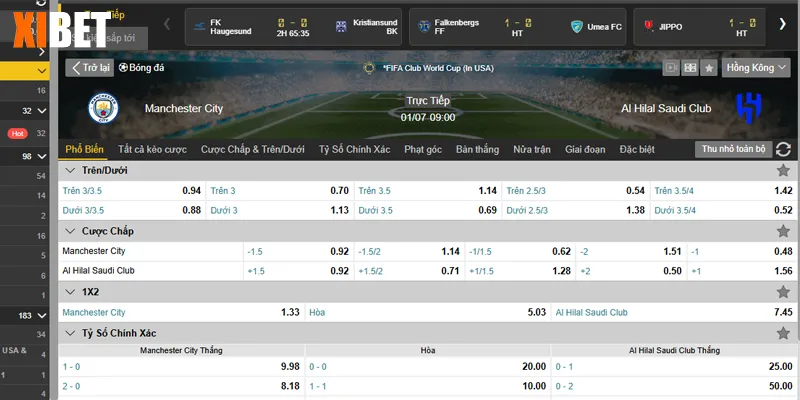Switch to the Phạt góc tab
800x400 pixels.
tap(423, 149)
